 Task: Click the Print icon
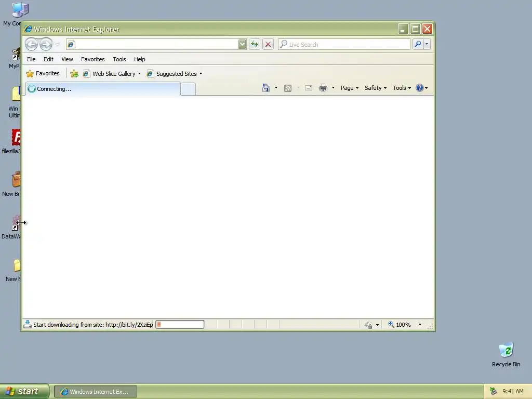323,88
